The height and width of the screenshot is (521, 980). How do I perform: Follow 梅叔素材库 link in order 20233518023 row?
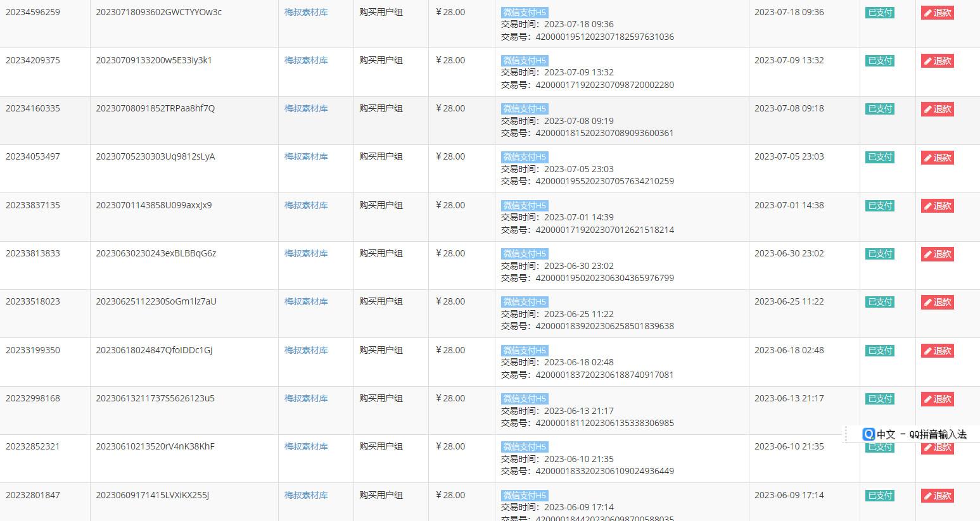click(x=306, y=301)
